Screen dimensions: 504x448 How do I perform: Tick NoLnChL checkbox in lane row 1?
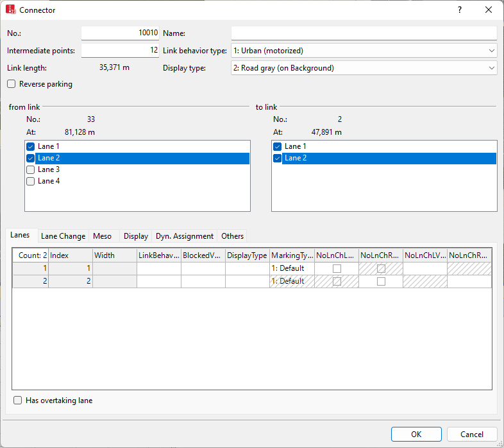(337, 269)
